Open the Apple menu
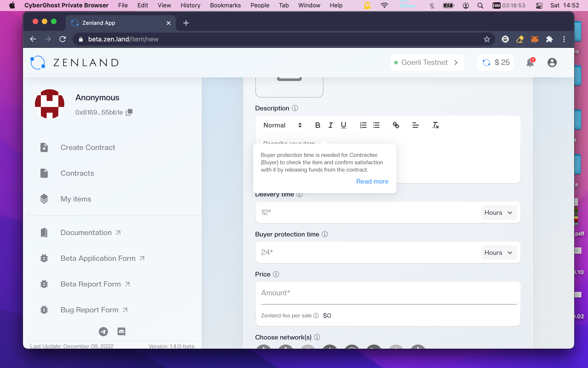Image resolution: width=588 pixels, height=368 pixels. click(x=12, y=5)
